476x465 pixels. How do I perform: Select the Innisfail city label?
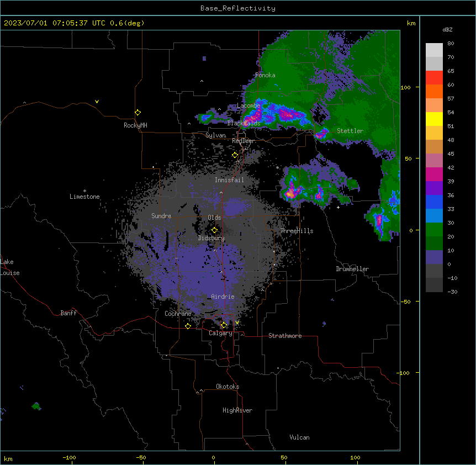click(229, 180)
